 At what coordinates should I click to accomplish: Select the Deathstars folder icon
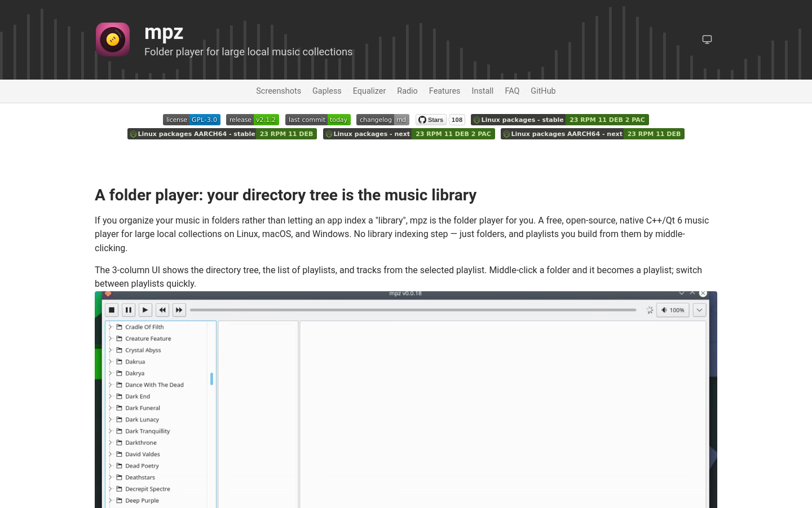120,478
